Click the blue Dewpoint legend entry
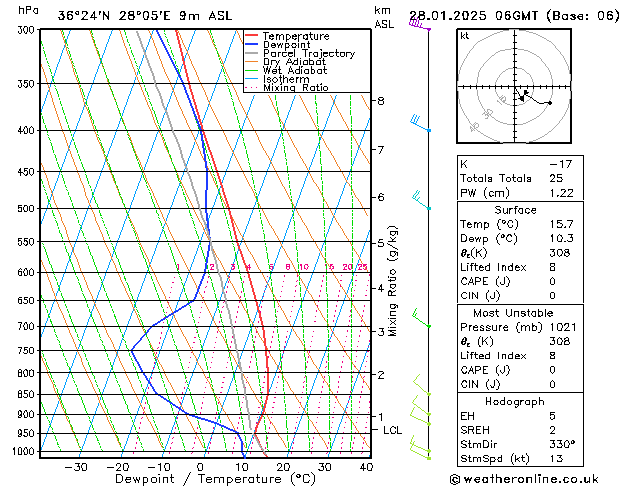This screenshot has height=486, width=629. (x=278, y=45)
